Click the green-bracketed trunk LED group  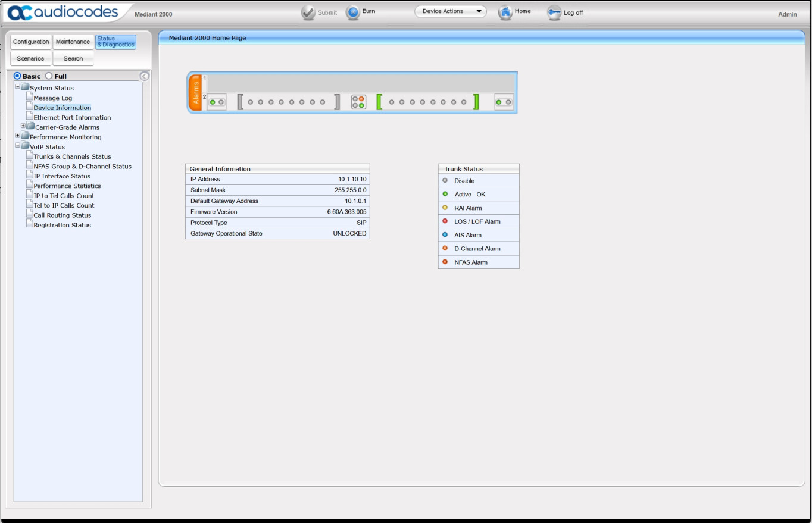tap(428, 102)
